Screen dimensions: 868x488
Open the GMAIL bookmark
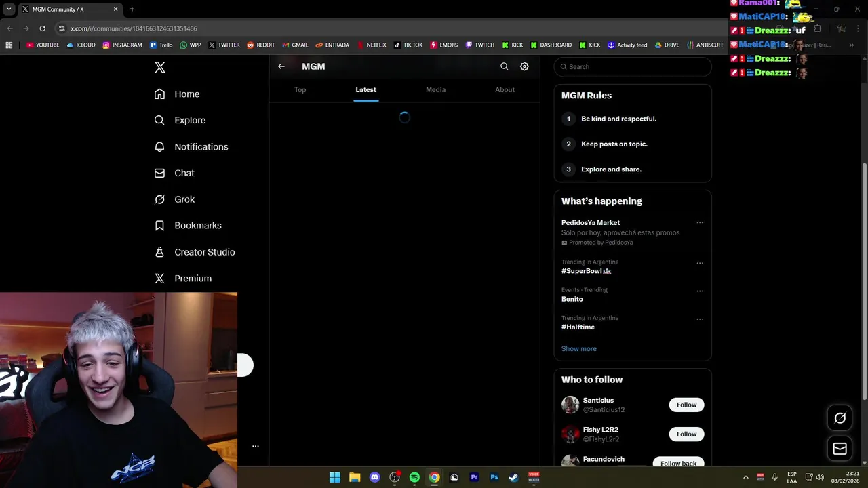295,45
